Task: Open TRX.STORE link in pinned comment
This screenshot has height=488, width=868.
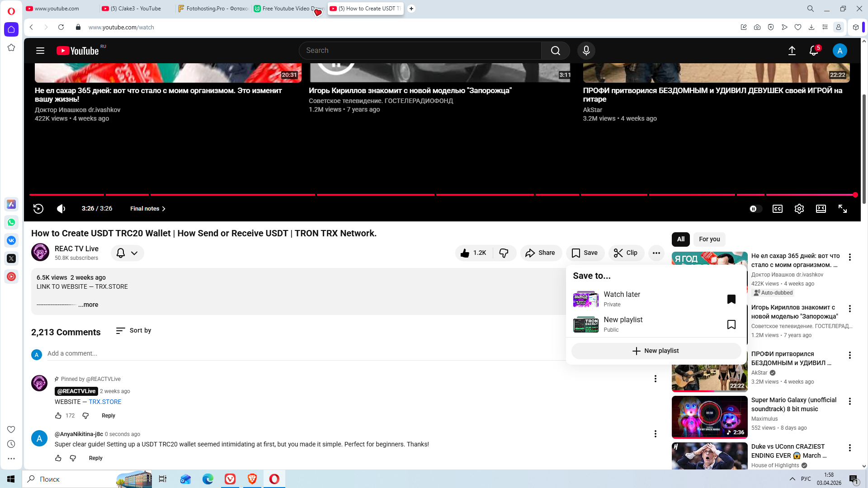Action: coord(105,402)
